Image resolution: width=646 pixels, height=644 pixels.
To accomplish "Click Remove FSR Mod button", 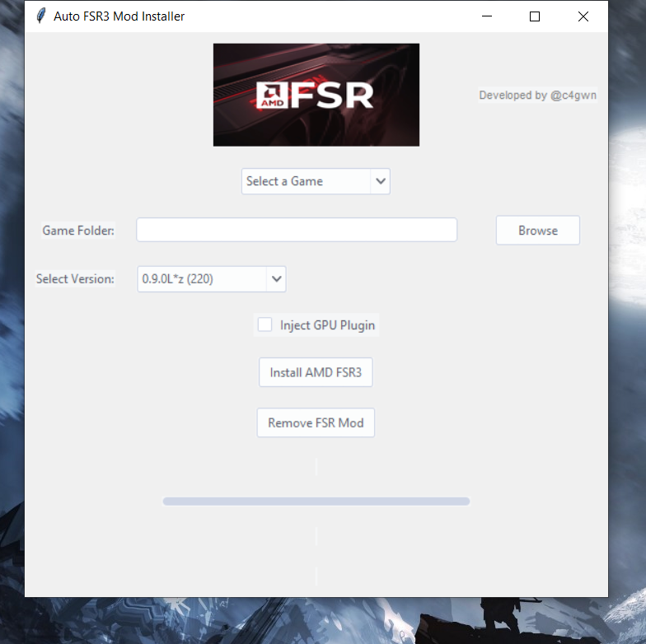I will (316, 422).
